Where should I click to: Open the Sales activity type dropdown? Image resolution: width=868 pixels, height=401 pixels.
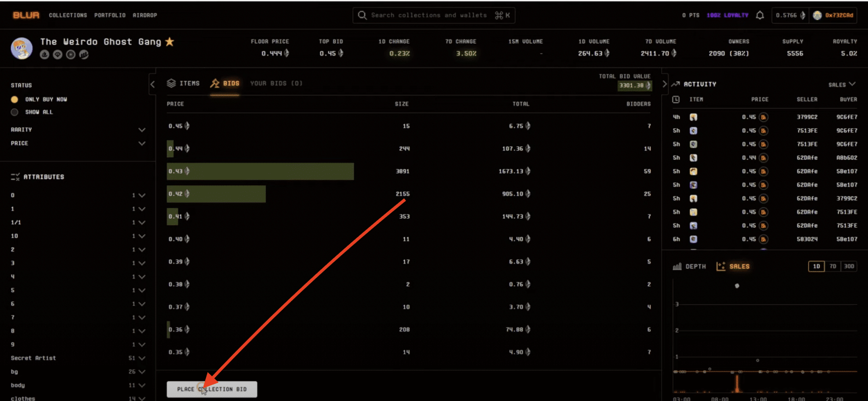pos(842,85)
